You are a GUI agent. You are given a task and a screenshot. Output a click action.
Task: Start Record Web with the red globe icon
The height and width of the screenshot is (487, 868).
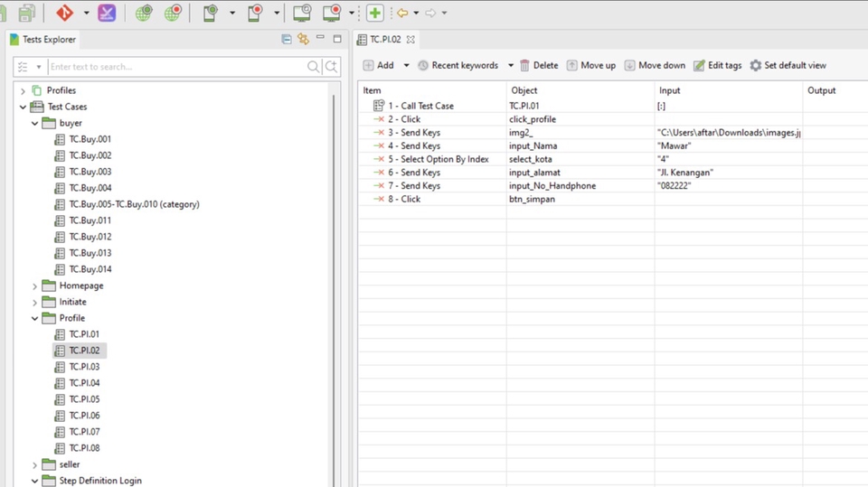[x=173, y=13]
